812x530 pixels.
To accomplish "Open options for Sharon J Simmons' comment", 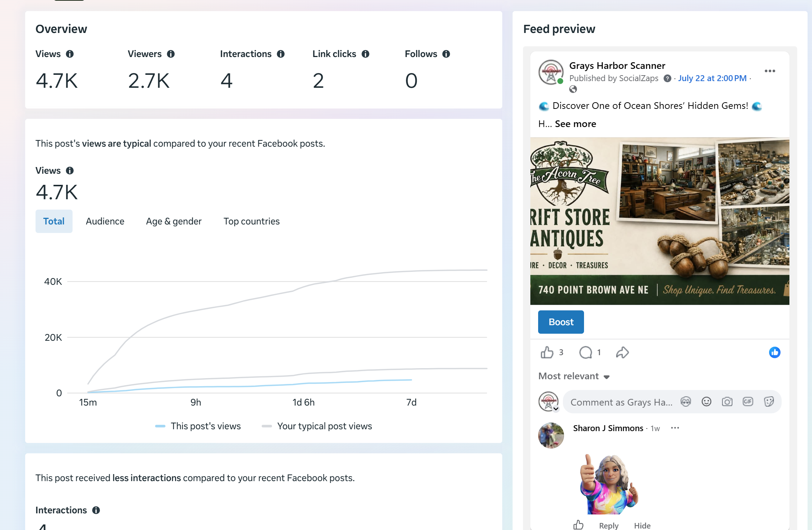I will tap(675, 428).
